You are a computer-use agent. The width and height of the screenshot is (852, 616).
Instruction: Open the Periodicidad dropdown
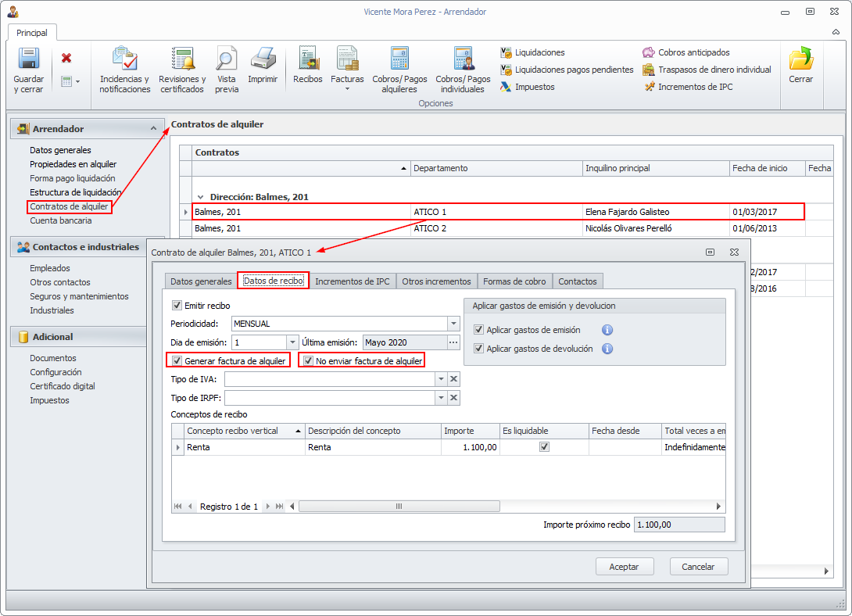point(453,324)
